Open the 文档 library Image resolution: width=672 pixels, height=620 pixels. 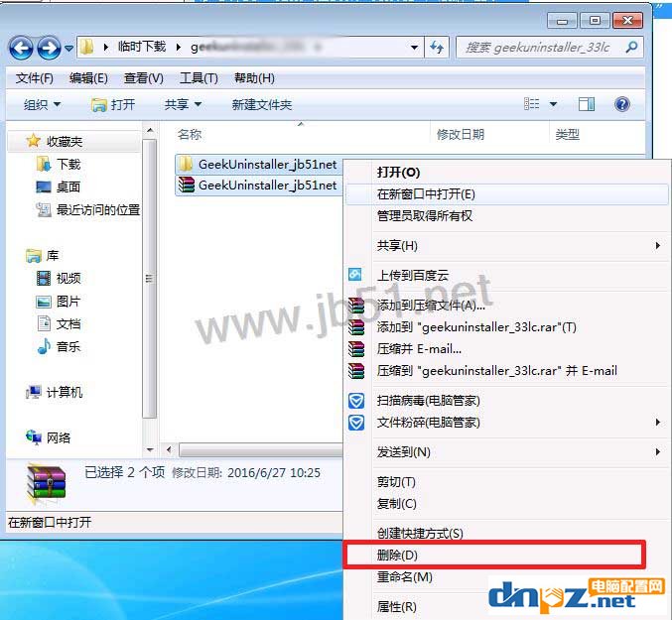click(x=68, y=323)
